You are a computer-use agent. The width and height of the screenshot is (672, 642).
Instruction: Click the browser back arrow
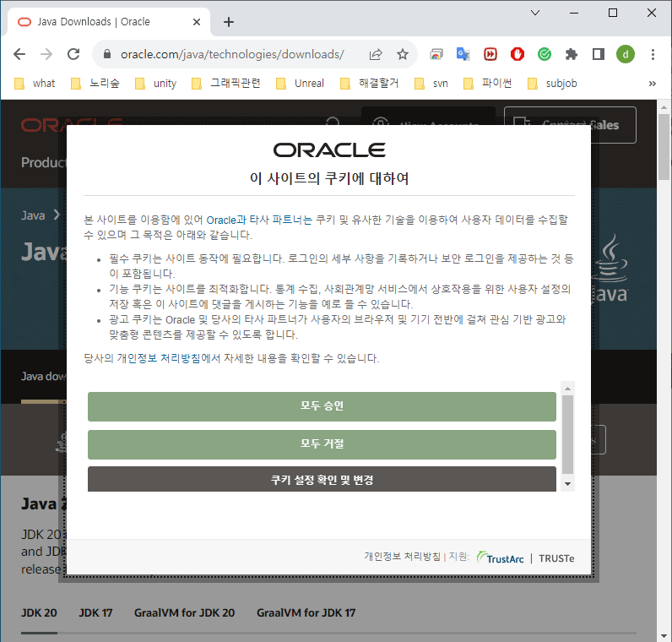click(x=19, y=54)
